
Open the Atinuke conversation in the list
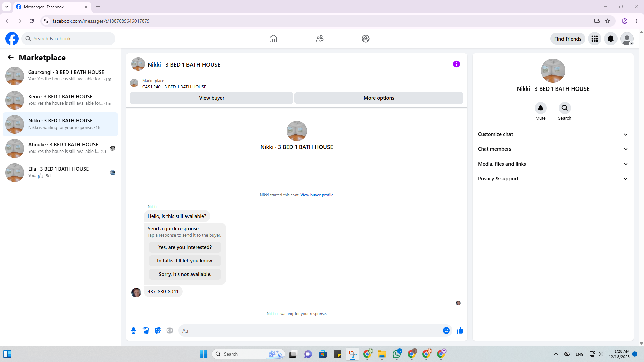60,148
